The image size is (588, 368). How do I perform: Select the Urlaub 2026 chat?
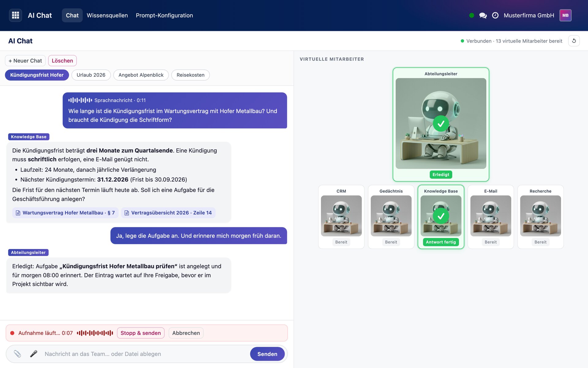91,75
